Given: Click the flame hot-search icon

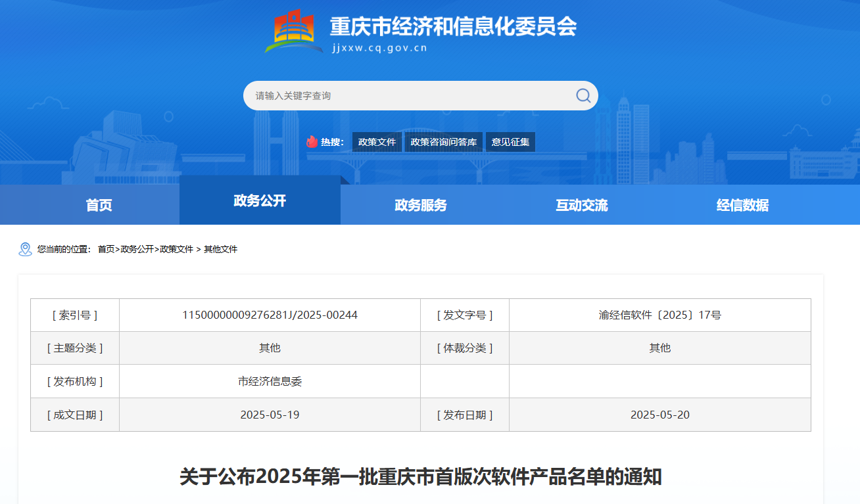Looking at the screenshot, I should point(312,142).
